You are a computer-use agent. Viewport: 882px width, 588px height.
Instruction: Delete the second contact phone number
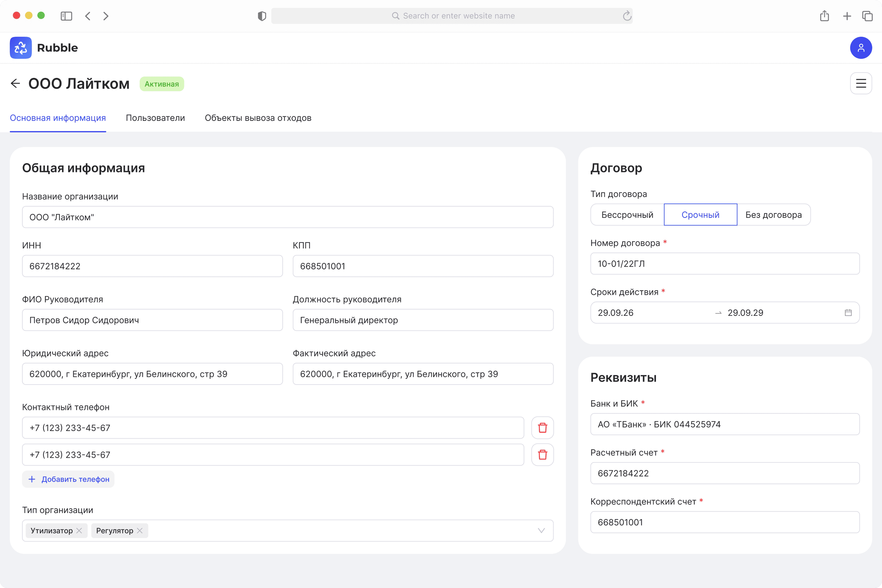point(542,455)
